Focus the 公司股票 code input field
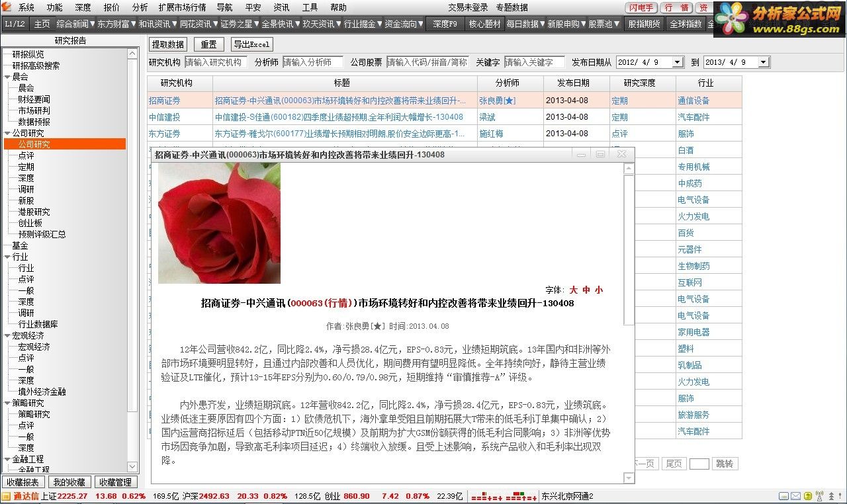 pyautogui.click(x=427, y=62)
